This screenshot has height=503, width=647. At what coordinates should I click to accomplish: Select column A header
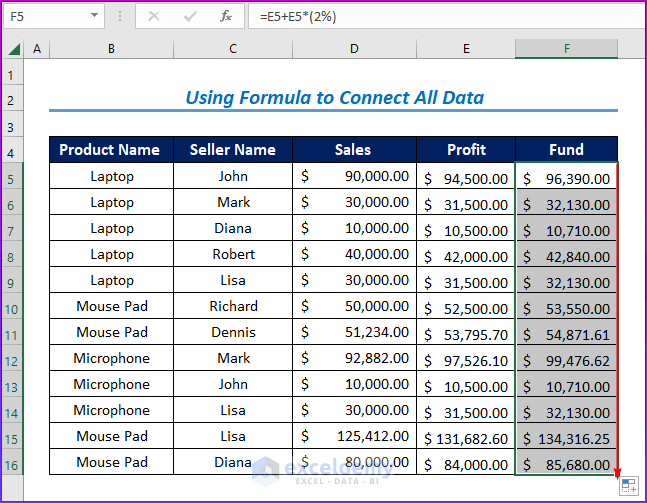click(x=37, y=49)
